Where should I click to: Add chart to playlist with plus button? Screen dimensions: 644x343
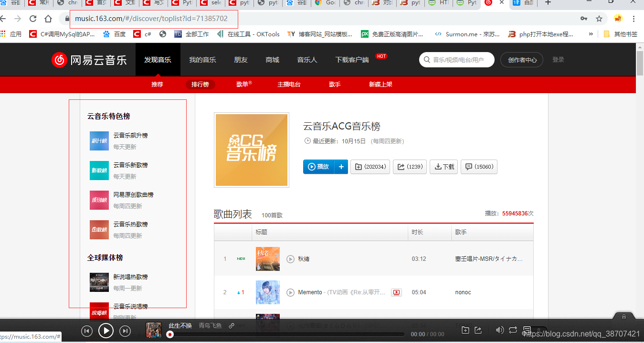341,167
